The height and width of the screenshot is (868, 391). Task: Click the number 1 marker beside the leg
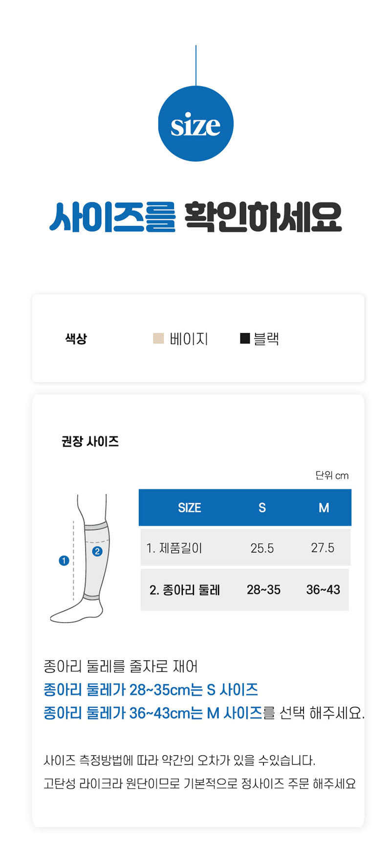pyautogui.click(x=64, y=560)
